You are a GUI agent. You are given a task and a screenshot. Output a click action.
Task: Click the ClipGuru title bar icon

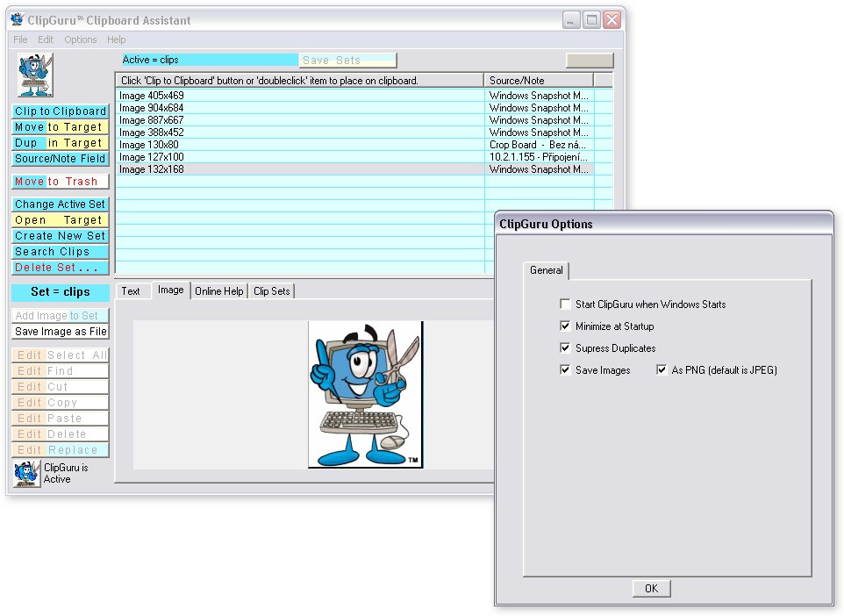point(18,20)
